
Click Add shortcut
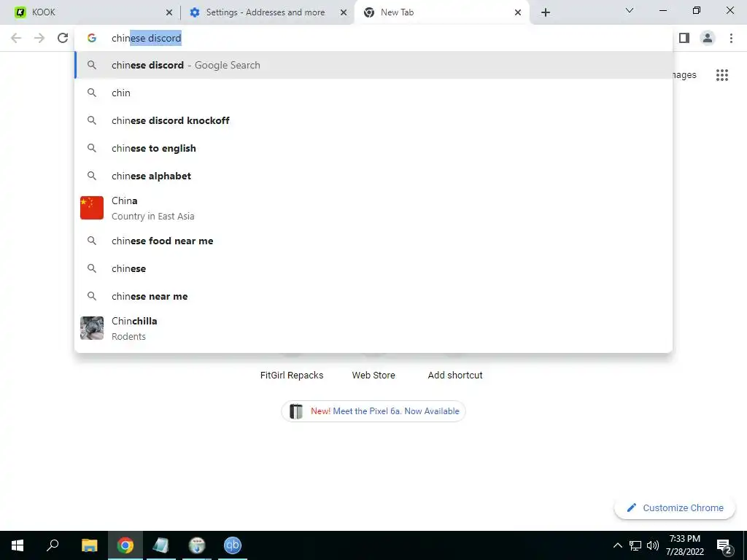[455, 376]
